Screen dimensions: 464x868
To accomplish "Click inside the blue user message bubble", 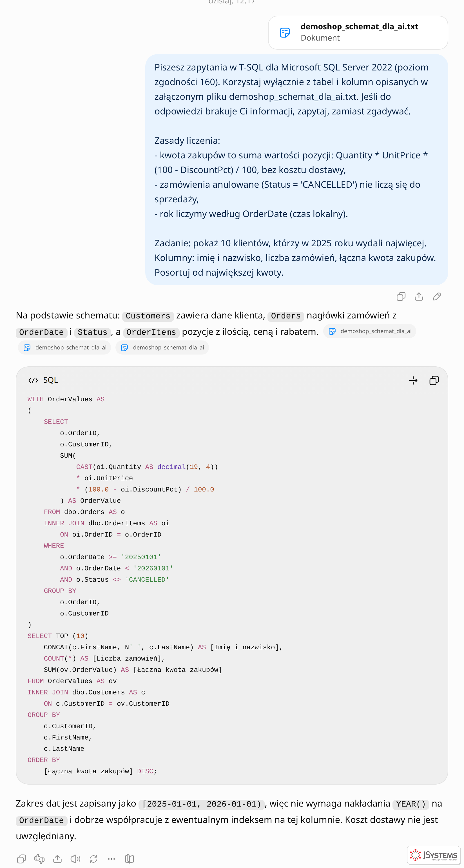I will 296,170.
